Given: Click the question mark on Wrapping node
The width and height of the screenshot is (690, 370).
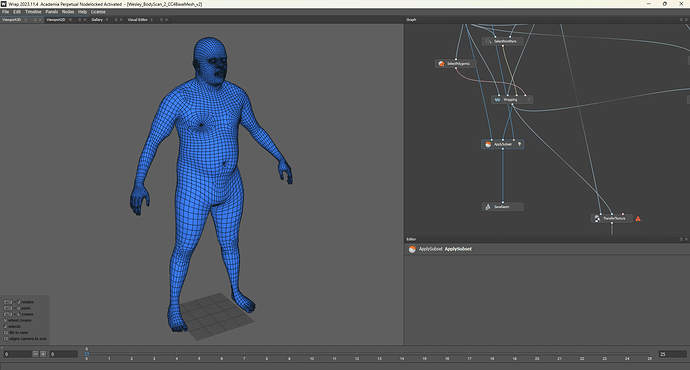Looking at the screenshot, I should tap(529, 100).
